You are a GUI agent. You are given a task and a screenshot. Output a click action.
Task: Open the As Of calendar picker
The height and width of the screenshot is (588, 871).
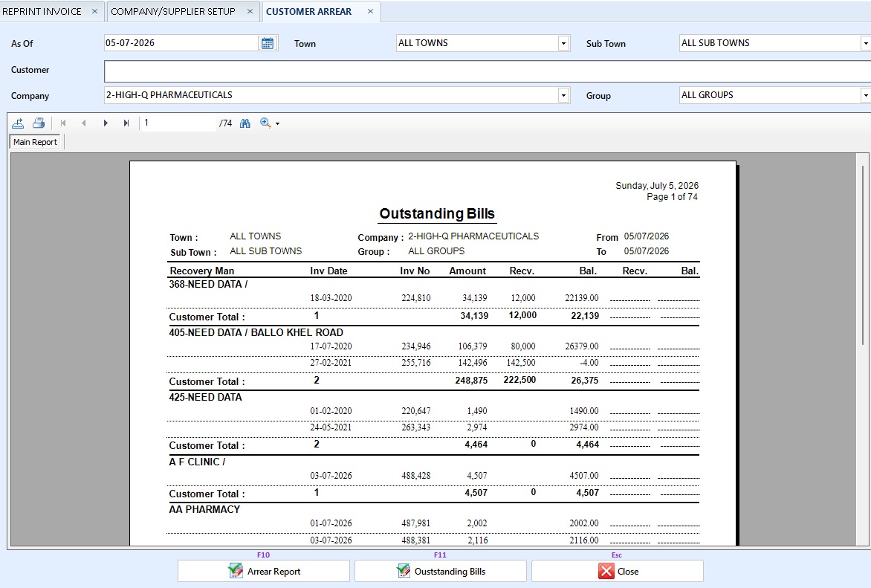[x=268, y=43]
